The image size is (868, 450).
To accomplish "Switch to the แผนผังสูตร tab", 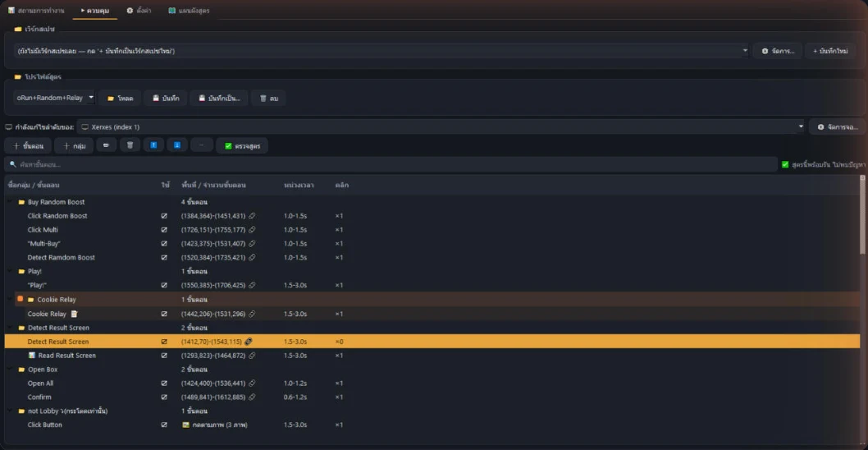I will coord(189,11).
